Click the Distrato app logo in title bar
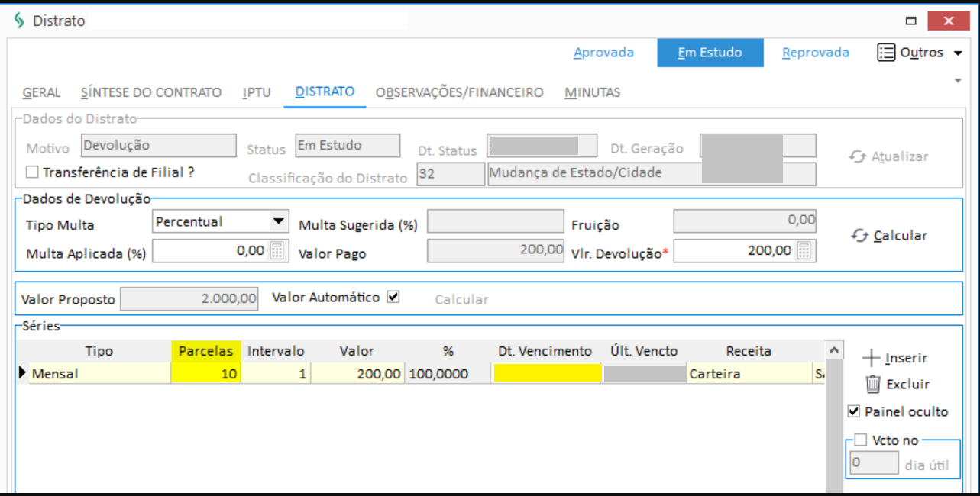The width and height of the screenshot is (980, 496). coord(18,21)
